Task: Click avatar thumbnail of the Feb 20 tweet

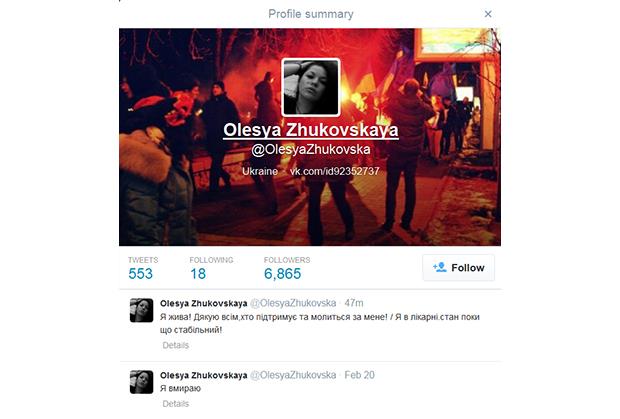Action: point(142,382)
